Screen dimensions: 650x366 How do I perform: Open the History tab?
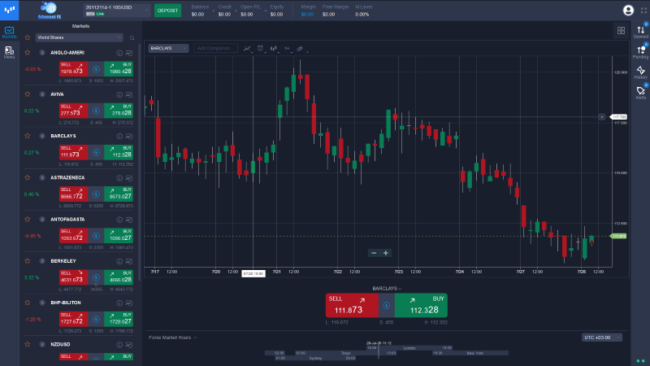click(641, 72)
